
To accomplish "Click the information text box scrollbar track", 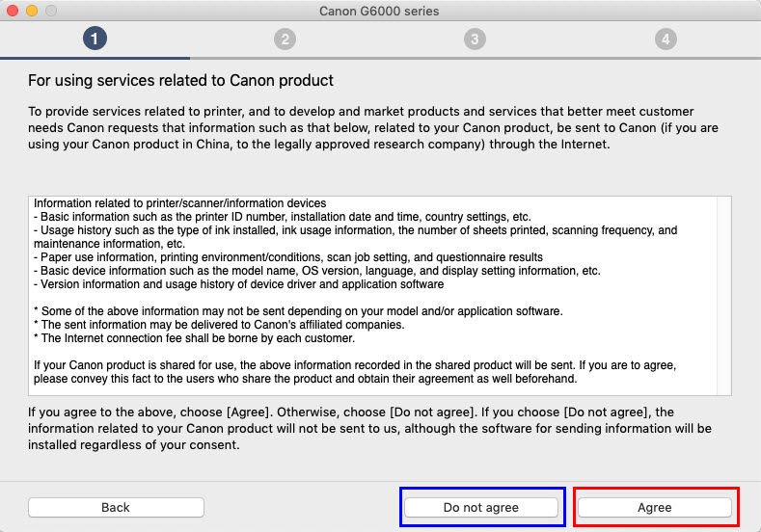I will [723, 296].
